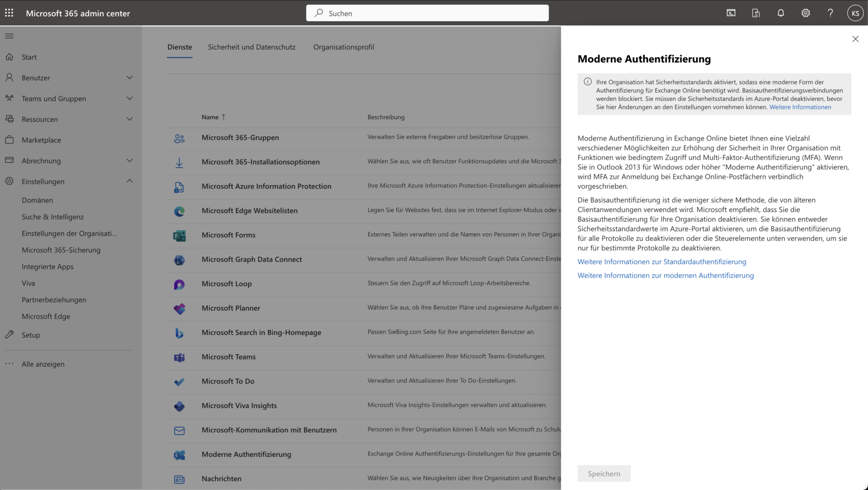Click the help question mark icon
This screenshot has height=490, width=868.
point(830,13)
